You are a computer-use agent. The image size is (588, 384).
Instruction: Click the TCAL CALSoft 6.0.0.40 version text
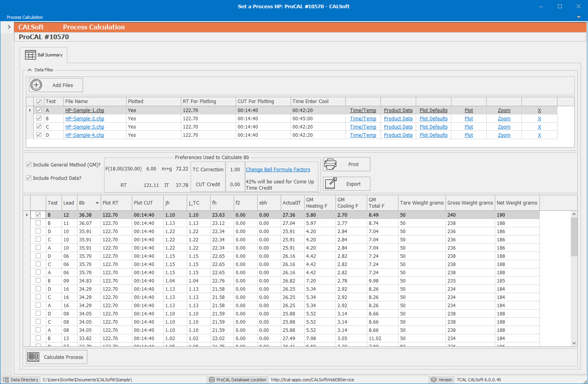pos(479,380)
